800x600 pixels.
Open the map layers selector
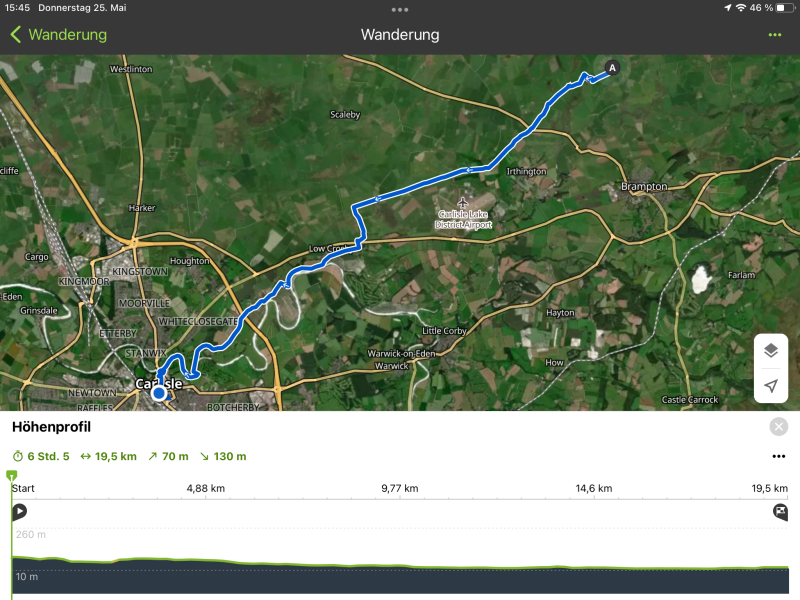pyautogui.click(x=770, y=350)
